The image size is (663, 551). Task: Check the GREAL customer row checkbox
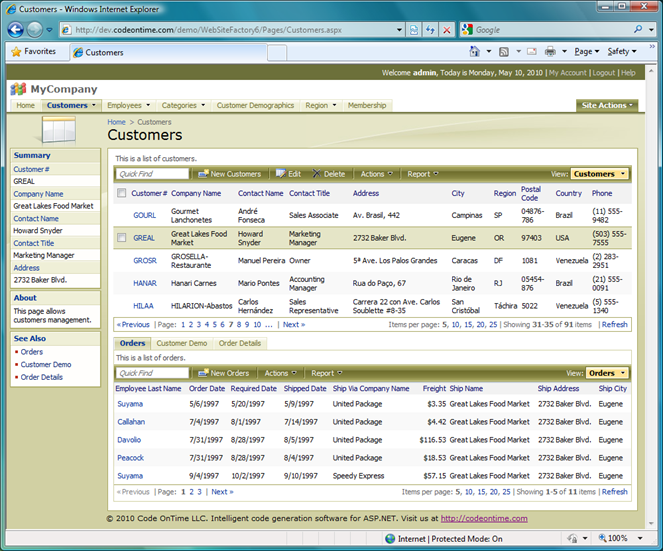(x=122, y=238)
